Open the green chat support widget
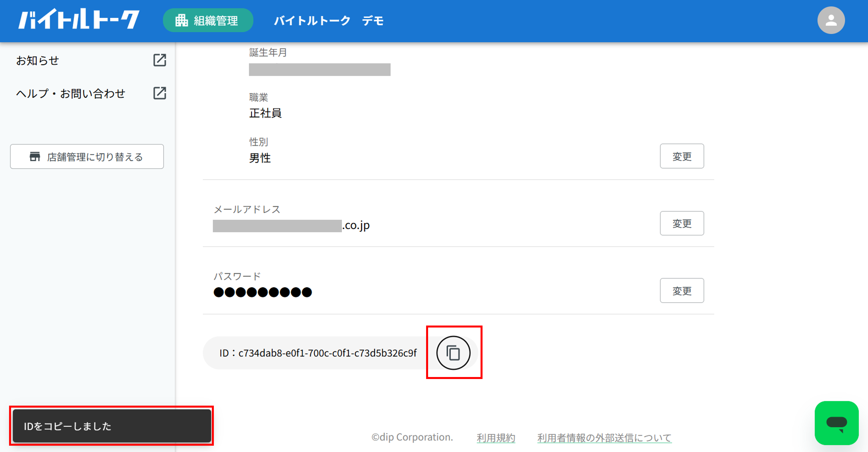 point(836,423)
